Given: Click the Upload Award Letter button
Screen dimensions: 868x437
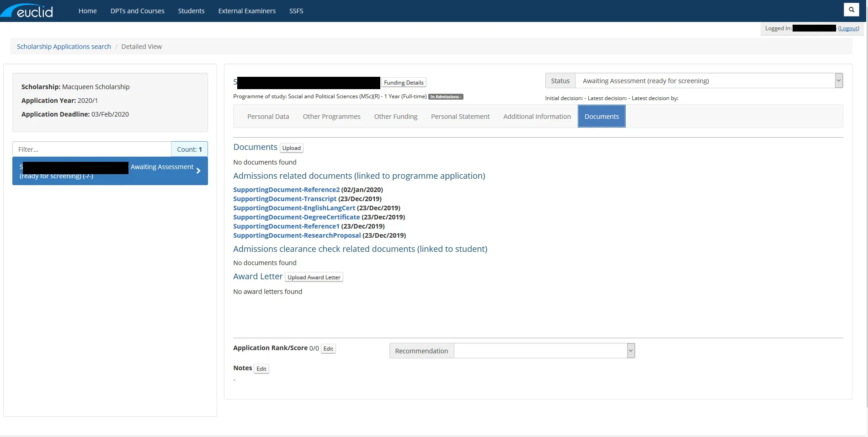Looking at the screenshot, I should pos(314,277).
